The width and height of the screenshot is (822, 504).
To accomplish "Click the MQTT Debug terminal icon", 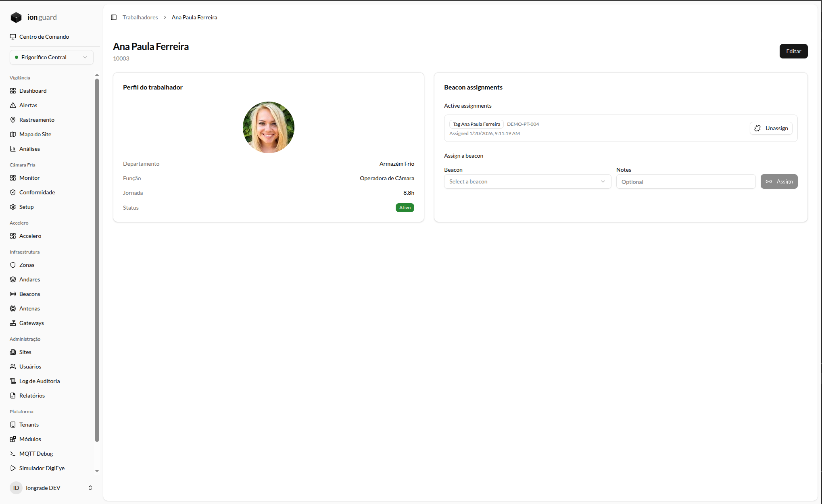I will [x=13, y=454].
